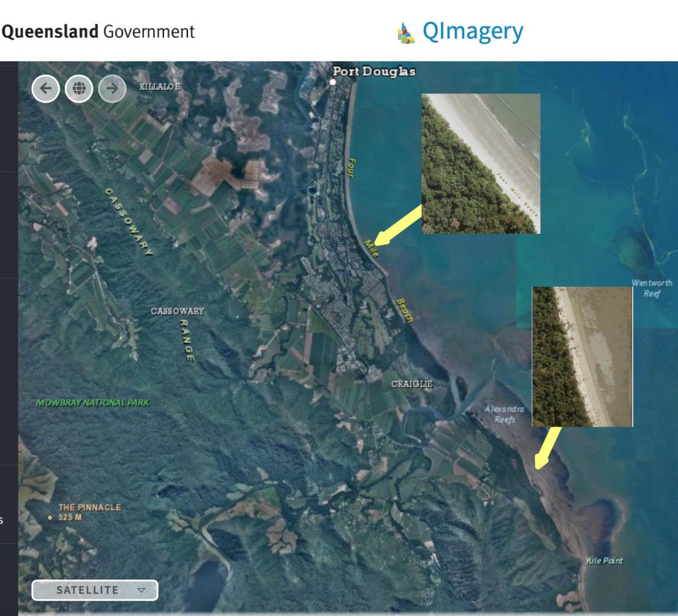Click the back arrow map navigation button
The width and height of the screenshot is (678, 616).
(46, 89)
